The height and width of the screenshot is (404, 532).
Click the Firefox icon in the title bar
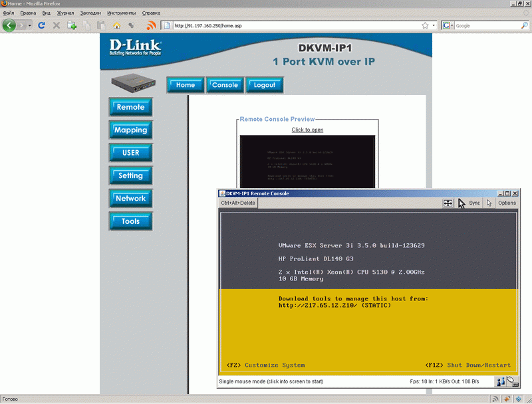pyautogui.click(x=4, y=3)
